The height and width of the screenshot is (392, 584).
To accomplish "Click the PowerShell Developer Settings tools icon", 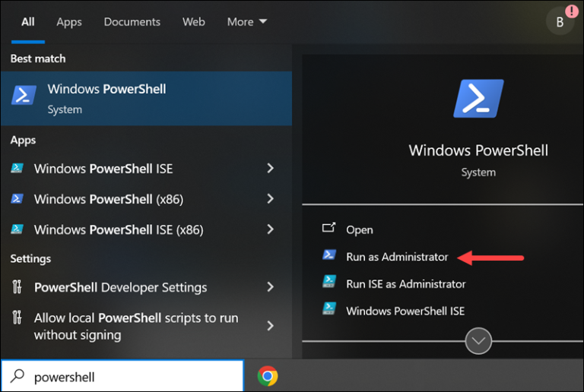I will (17, 286).
